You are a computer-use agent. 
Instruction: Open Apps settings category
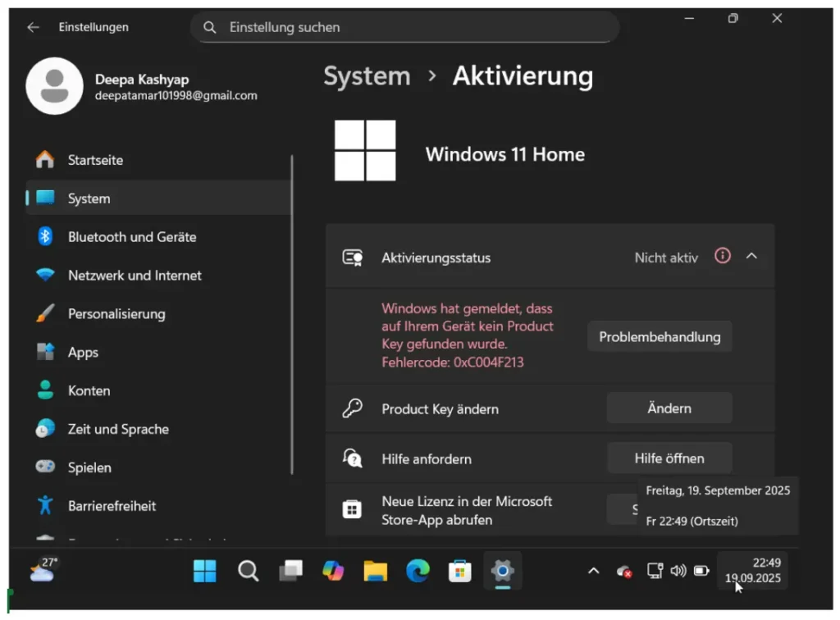(x=158, y=353)
